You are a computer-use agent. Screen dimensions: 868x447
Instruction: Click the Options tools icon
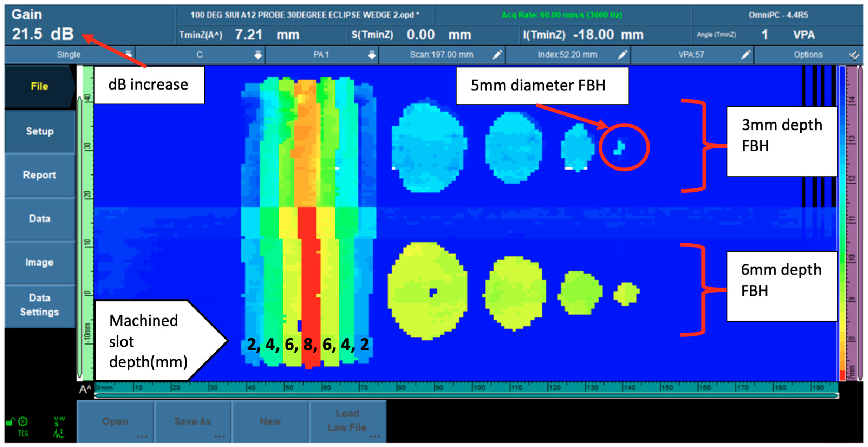click(854, 55)
